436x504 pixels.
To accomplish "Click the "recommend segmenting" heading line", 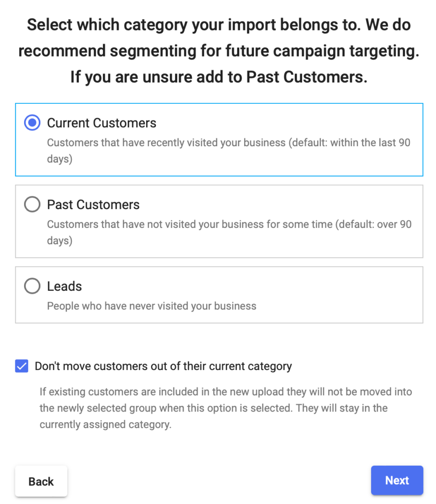I will pyautogui.click(x=218, y=51).
